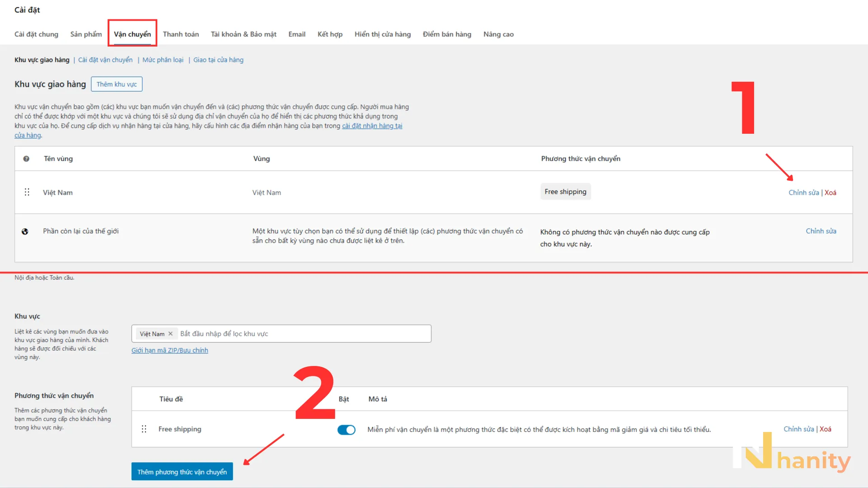Click globe icon for Phần còn lại của thế giới
This screenshot has height=488, width=868.
pos(25,231)
